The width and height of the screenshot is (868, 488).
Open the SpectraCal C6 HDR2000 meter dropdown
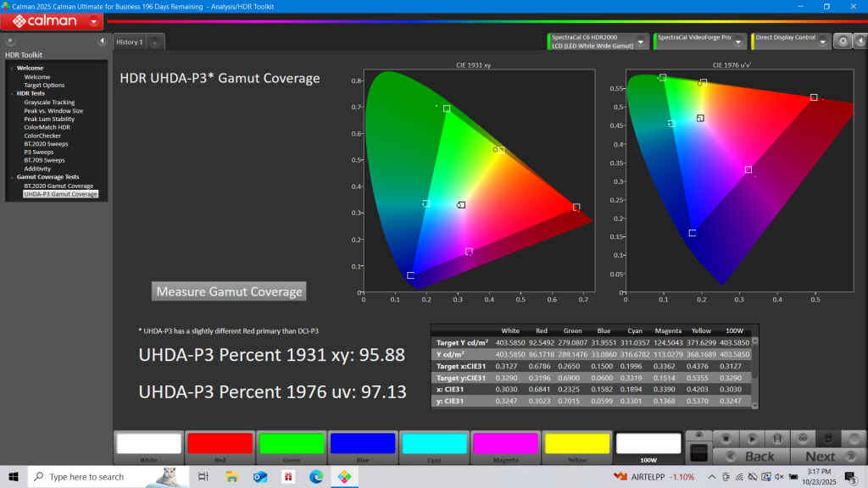click(x=642, y=41)
